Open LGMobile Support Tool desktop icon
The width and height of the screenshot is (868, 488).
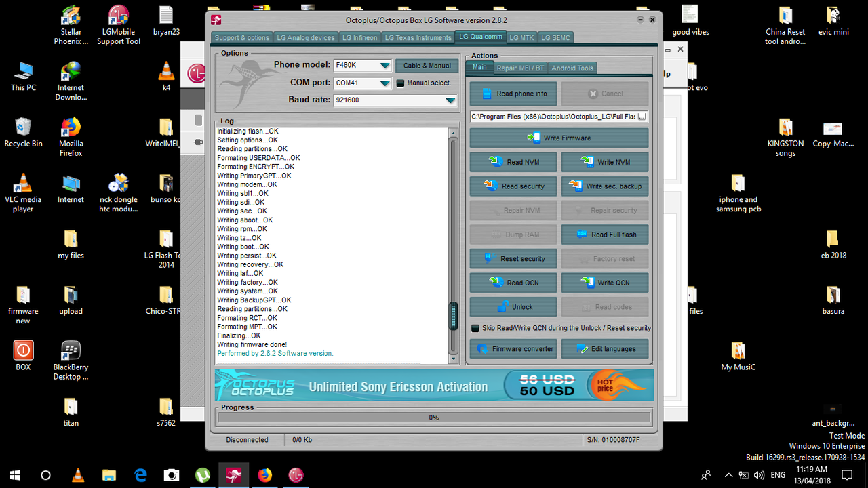[x=119, y=26]
